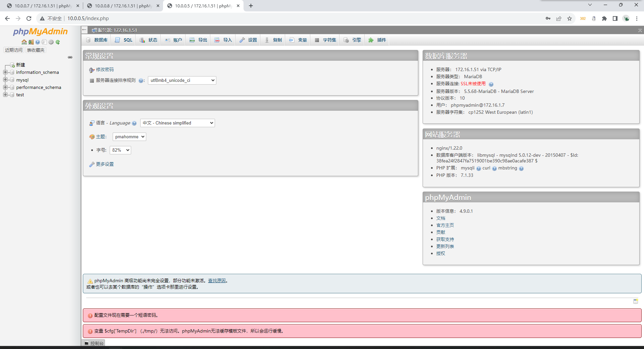Open the 复制 tab
The image size is (644, 349).
pos(273,40)
